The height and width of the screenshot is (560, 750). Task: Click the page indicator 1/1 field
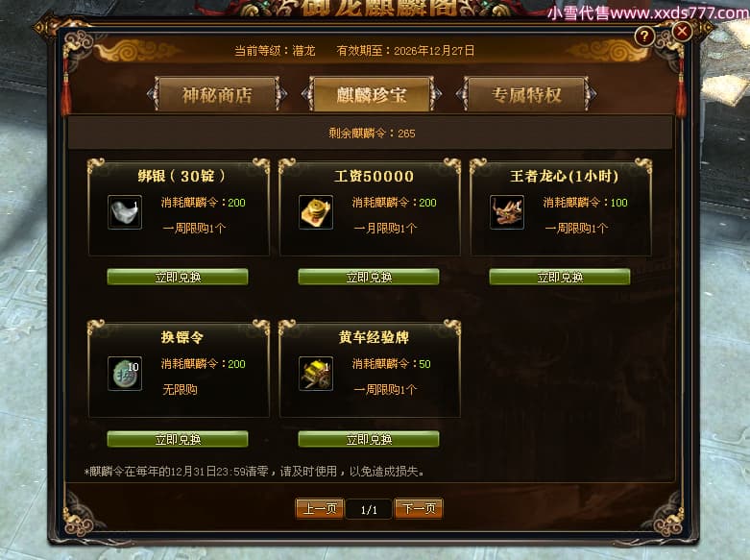(369, 509)
